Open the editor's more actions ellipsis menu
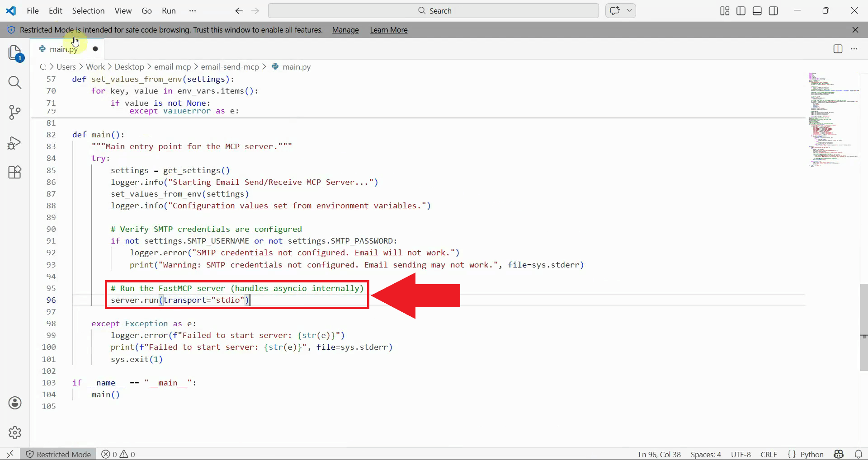868x460 pixels. [x=854, y=49]
